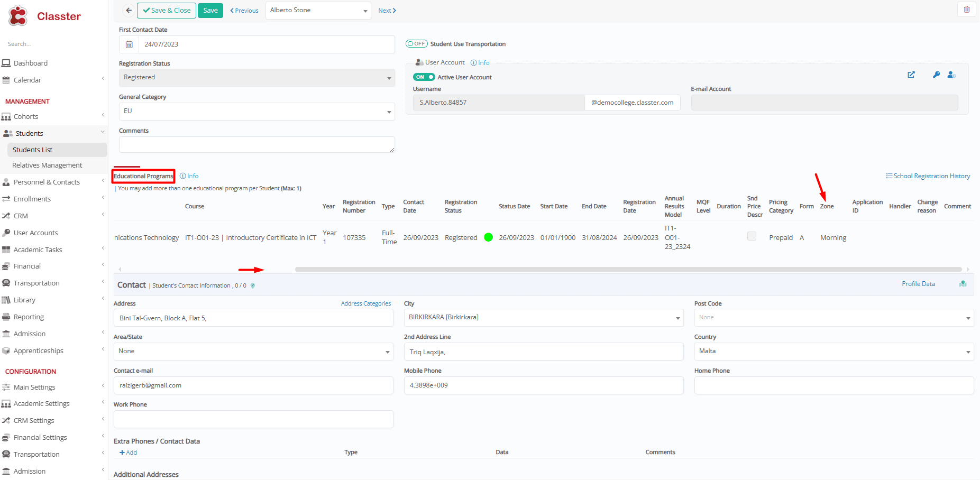Open the General Category dropdown
Image resolution: width=980 pixels, height=480 pixels.
tap(257, 112)
